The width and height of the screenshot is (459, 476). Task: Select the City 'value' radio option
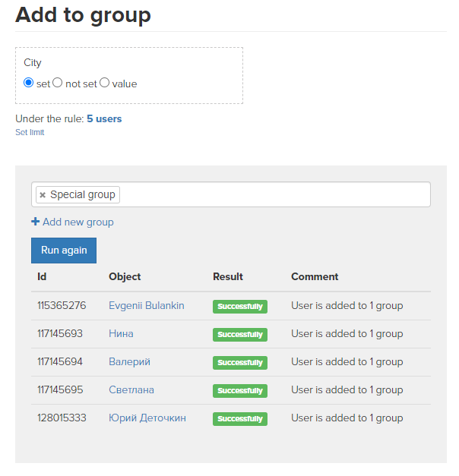[104, 83]
